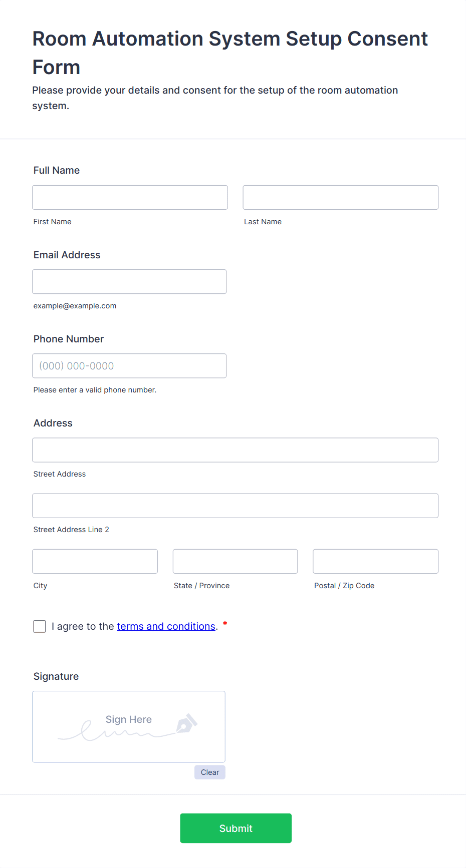The image size is (466, 868).
Task: Focus the Street Address input
Action: pyautogui.click(x=235, y=450)
